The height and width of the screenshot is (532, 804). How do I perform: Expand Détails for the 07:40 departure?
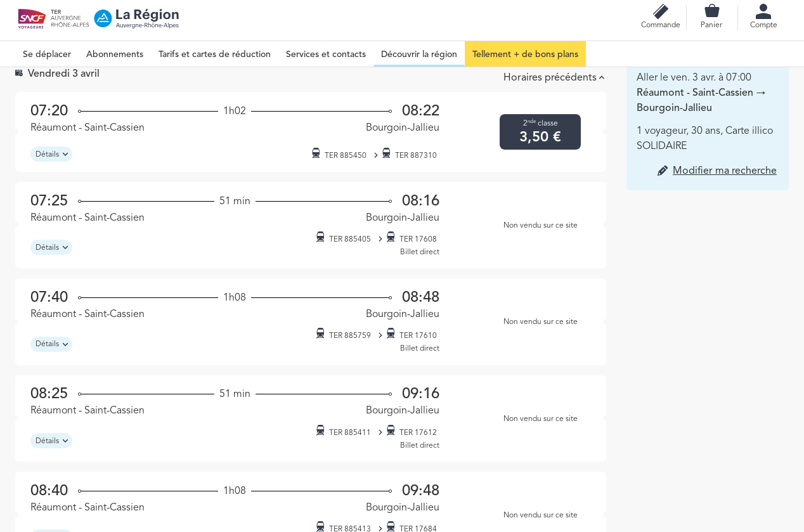51,344
